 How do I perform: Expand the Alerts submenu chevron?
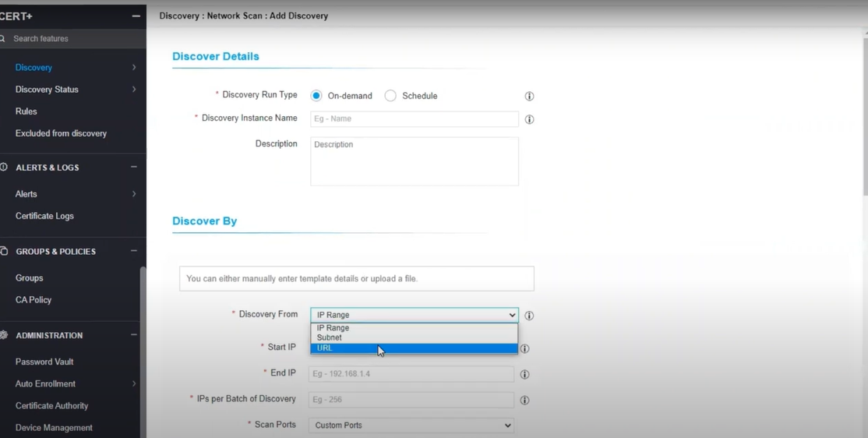click(x=134, y=194)
